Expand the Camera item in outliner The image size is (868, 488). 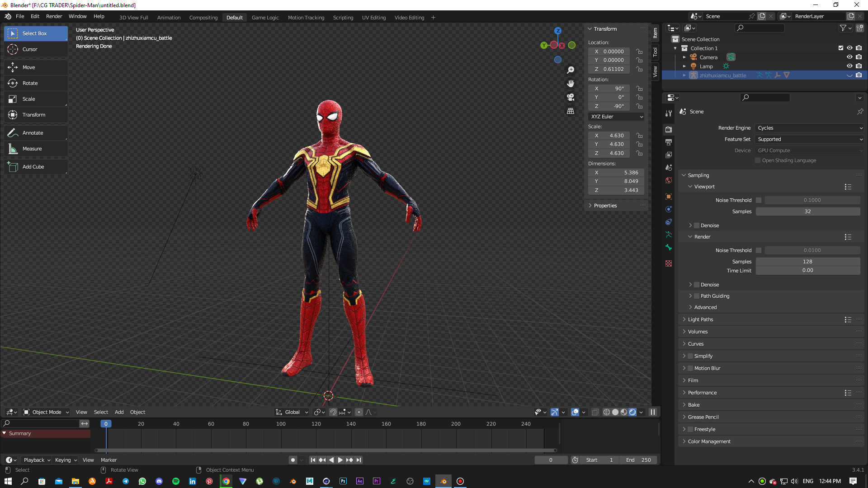(x=684, y=57)
